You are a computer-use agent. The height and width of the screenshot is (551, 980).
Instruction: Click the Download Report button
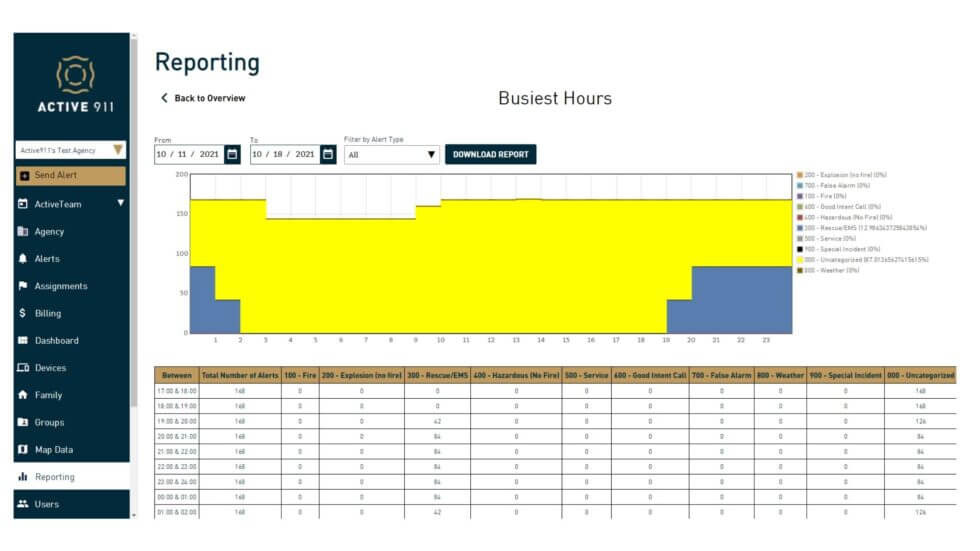[x=490, y=155]
